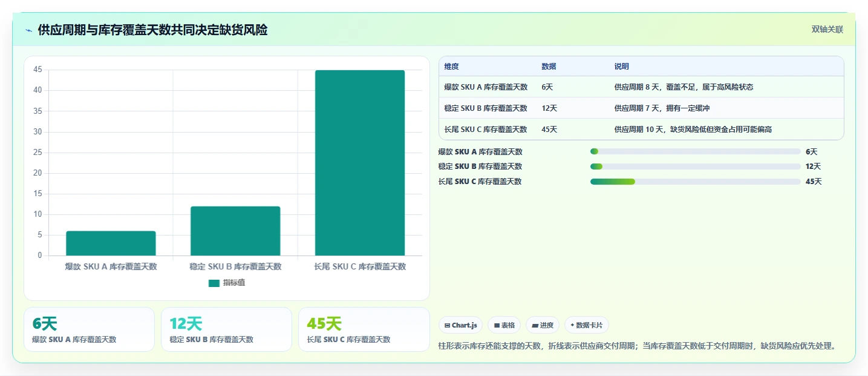
Task: Click x-axis label 稳定 SKU B 库存覆盖天数
Action: [x=235, y=266]
